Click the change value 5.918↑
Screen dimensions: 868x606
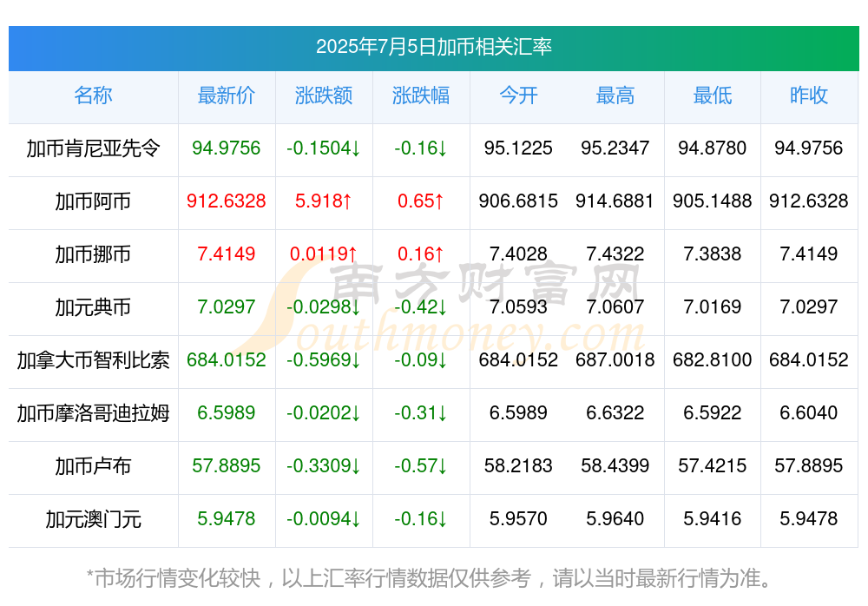pos(323,201)
